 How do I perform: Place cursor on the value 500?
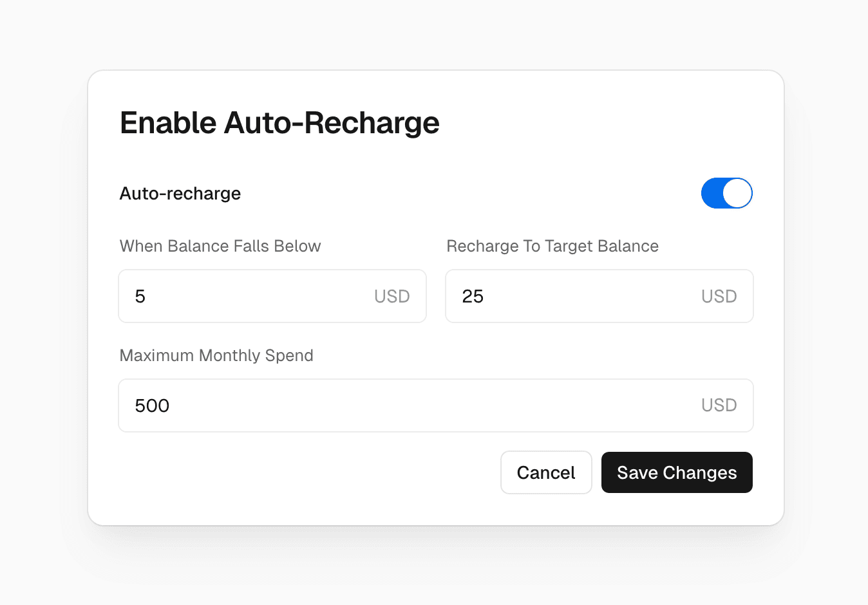152,406
